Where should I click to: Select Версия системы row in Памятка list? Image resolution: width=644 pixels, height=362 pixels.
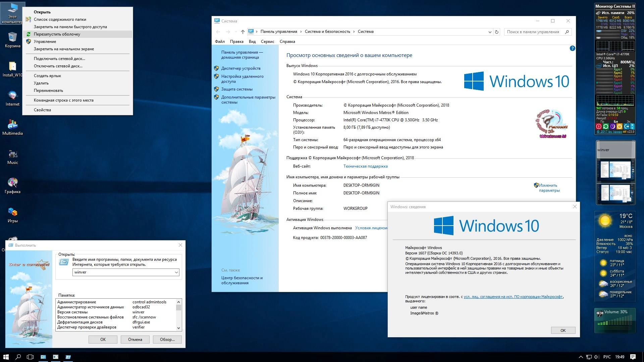(116, 312)
